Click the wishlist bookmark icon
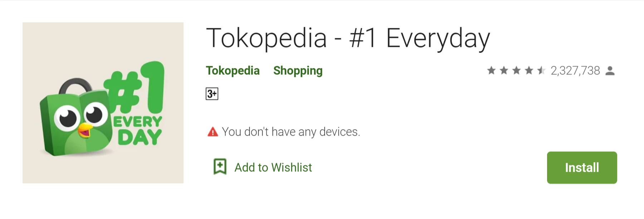 point(221,167)
